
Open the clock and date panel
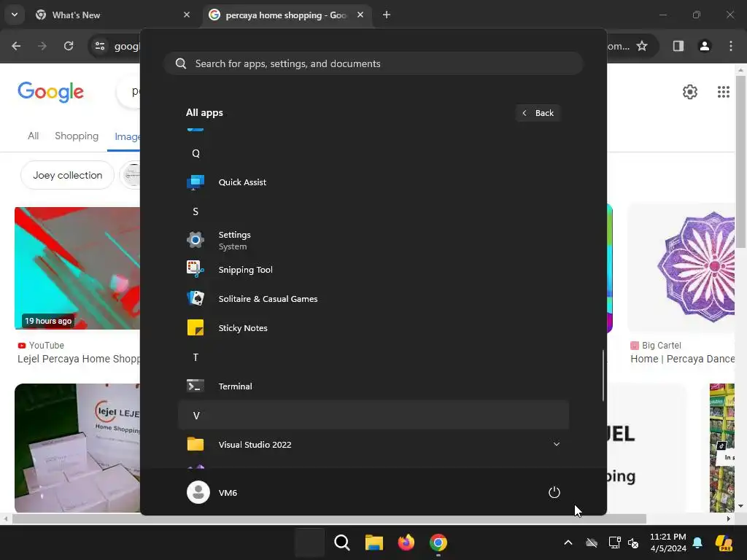[668, 542]
